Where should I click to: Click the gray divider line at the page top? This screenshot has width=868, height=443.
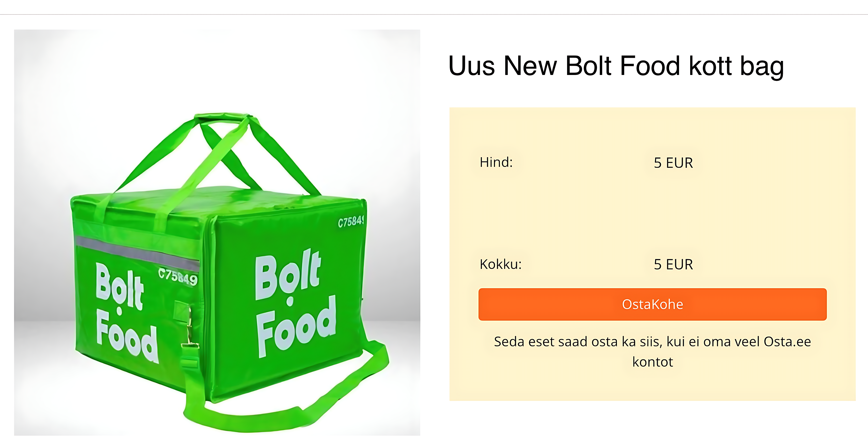[x=434, y=14]
